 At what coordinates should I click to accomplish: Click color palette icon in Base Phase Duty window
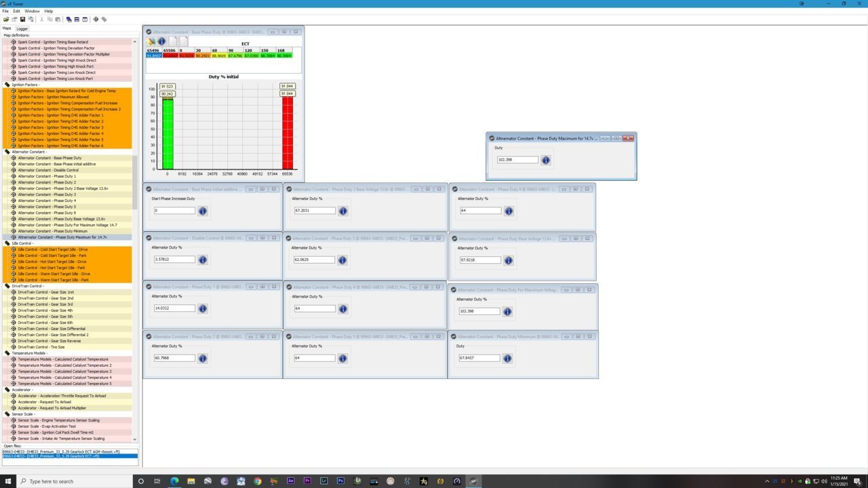pyautogui.click(x=151, y=41)
